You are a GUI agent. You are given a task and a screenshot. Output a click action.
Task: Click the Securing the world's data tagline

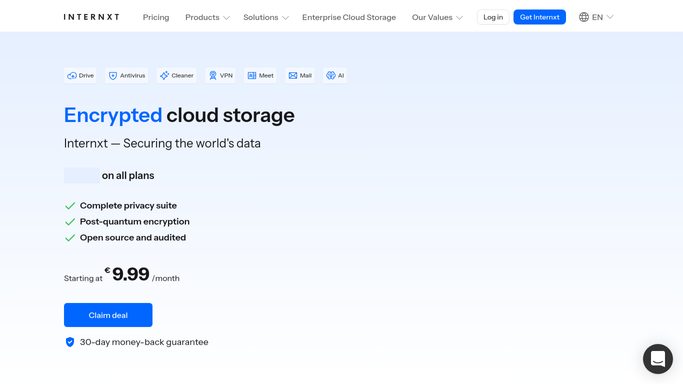pos(162,143)
